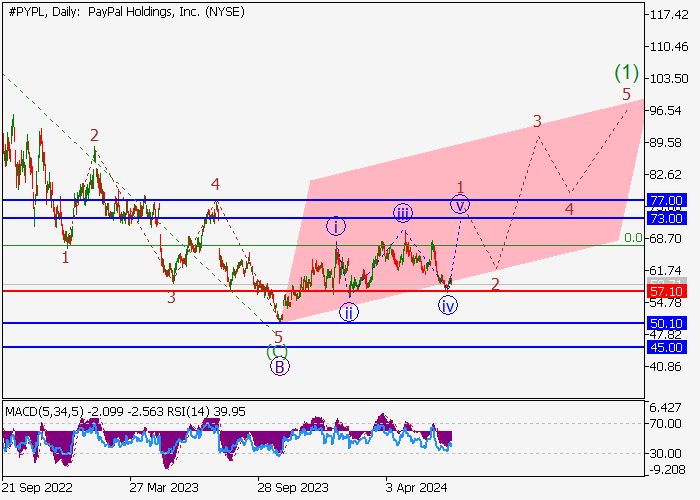Click the forecast wave 5 label under (1)
The width and height of the screenshot is (700, 500).
point(627,95)
